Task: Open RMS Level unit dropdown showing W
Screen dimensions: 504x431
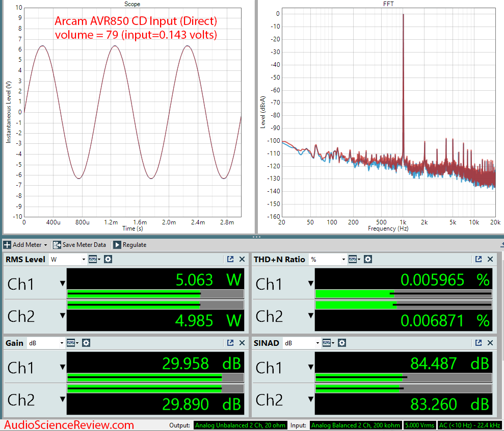Action: (x=68, y=260)
